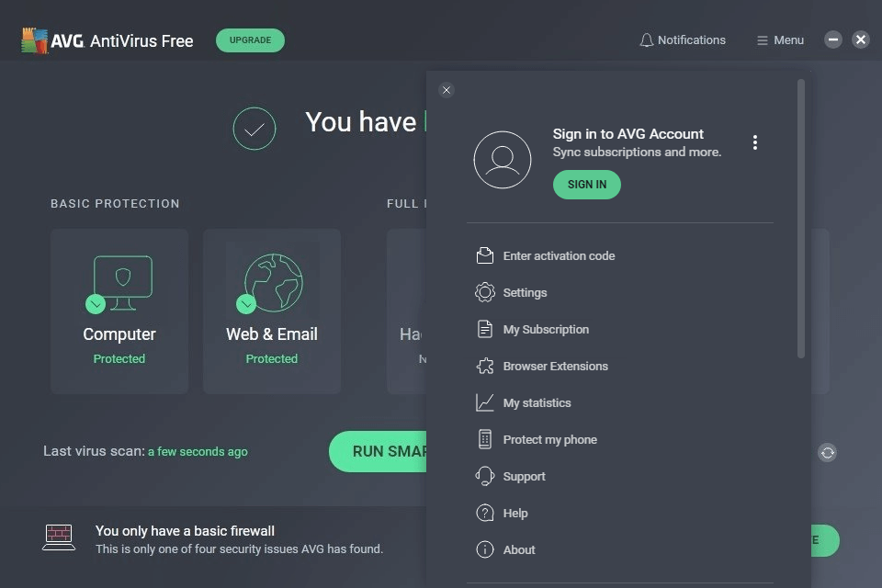Open the Notifications bell

coord(646,40)
